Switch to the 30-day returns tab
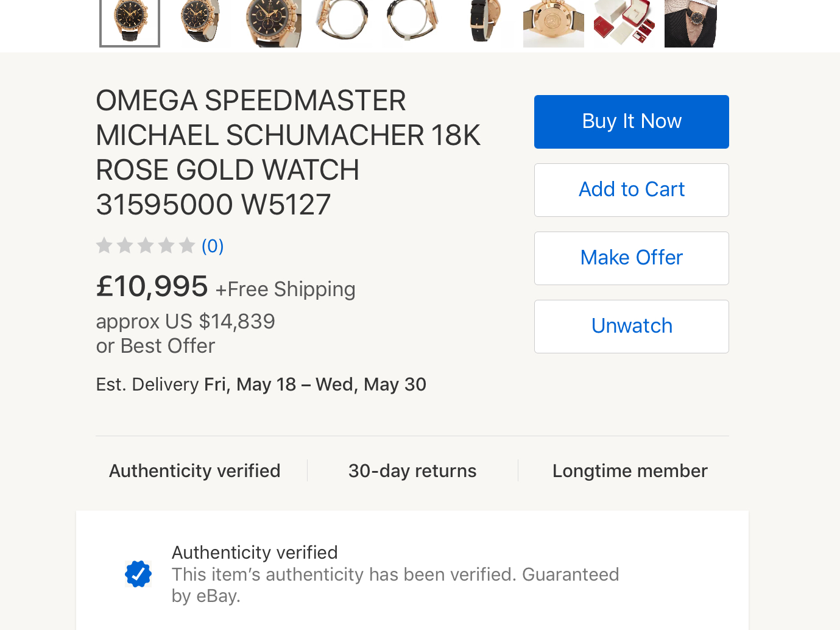Image resolution: width=840 pixels, height=630 pixels. click(412, 471)
